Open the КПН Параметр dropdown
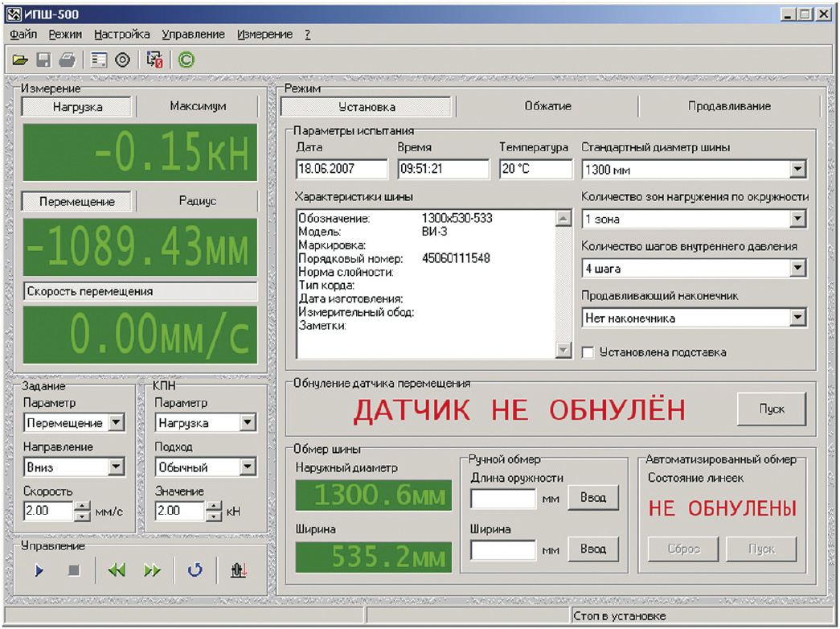This screenshot has height=629, width=840. 247,422
